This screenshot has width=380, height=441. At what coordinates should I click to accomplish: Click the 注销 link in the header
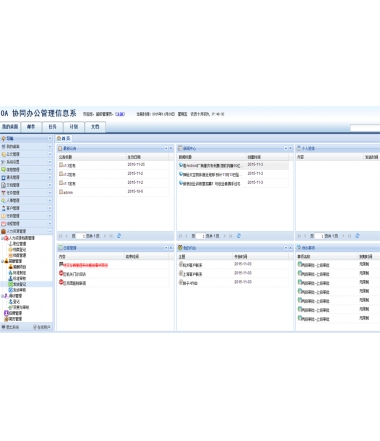[120, 114]
